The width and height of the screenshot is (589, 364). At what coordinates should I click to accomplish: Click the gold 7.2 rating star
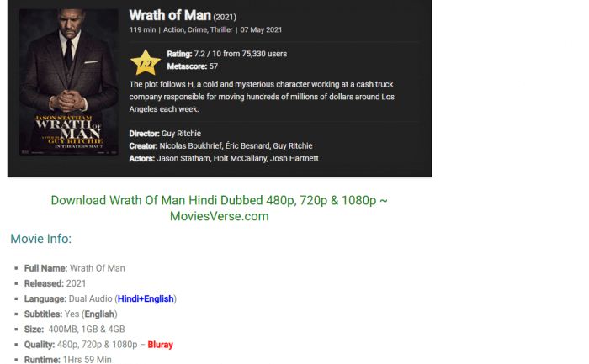pyautogui.click(x=146, y=62)
